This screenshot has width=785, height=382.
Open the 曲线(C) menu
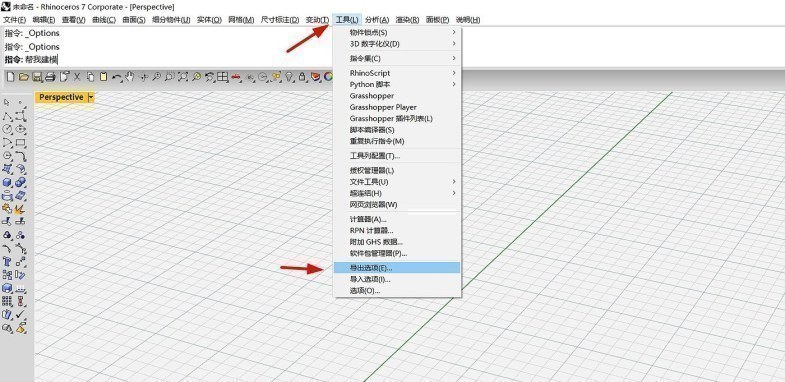point(104,20)
